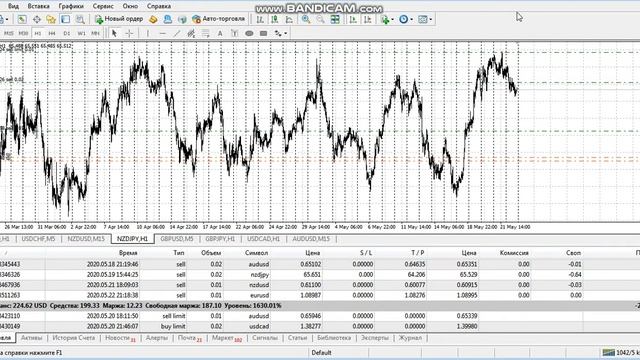This screenshot has height=360, width=640.
Task: Select the H4 timeframe button
Action: [52, 33]
